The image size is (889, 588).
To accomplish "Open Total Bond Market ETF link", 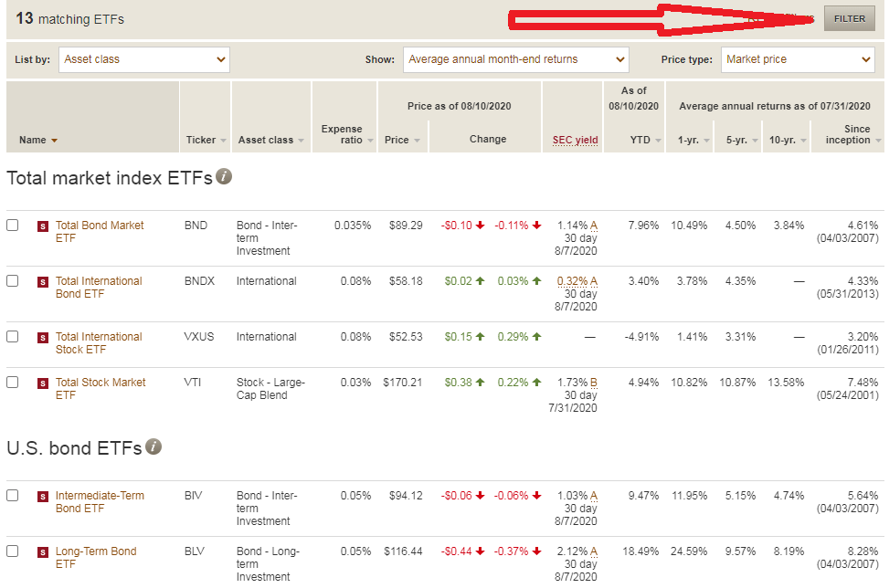I will 100,232.
